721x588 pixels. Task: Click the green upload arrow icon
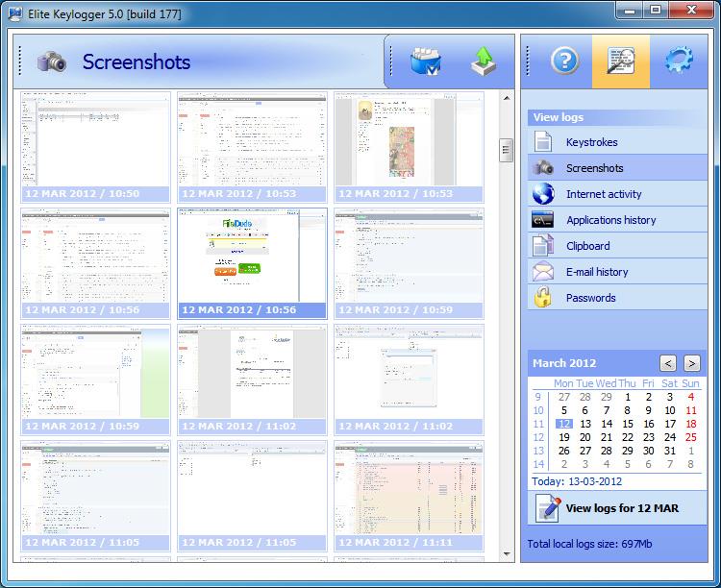pyautogui.click(x=483, y=61)
